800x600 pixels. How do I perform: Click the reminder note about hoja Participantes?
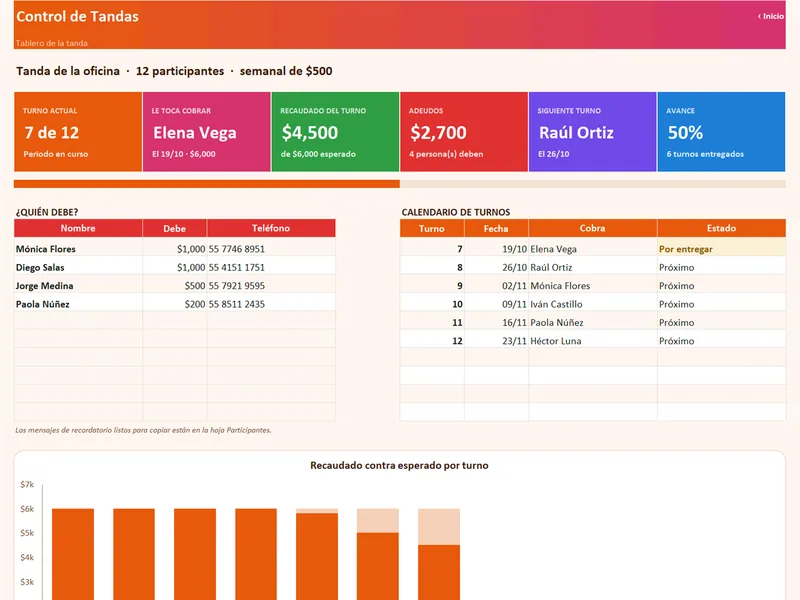[143, 430]
